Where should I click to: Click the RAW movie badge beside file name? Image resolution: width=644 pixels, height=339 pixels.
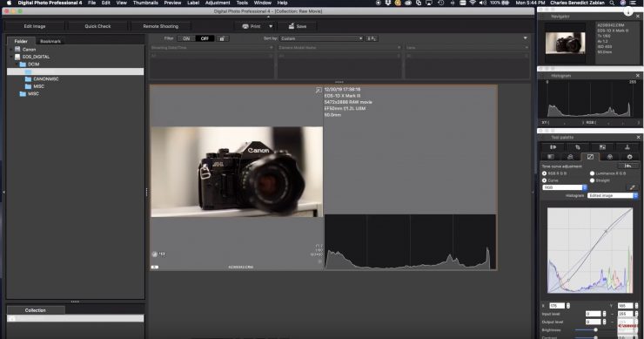(154, 267)
